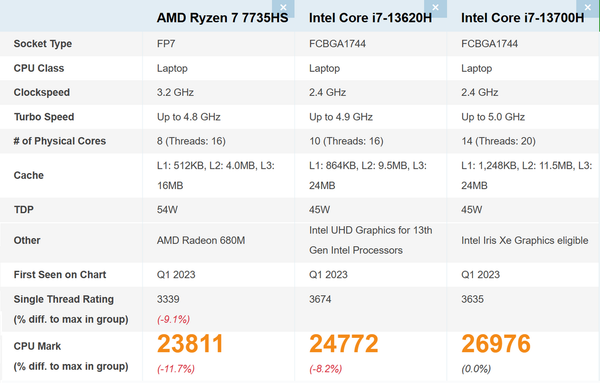This screenshot has height=383, width=600.
Task: Click the 54W TDP value
Action: (167, 210)
